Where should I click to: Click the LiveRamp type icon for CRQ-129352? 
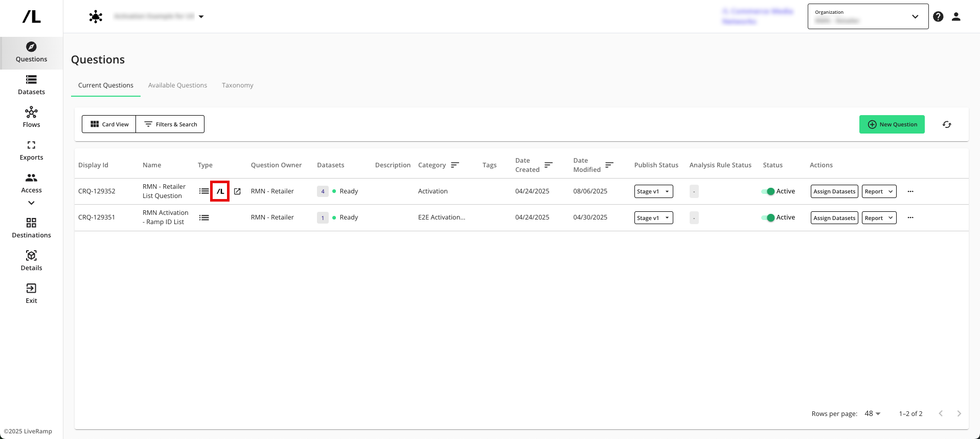pyautogui.click(x=220, y=191)
